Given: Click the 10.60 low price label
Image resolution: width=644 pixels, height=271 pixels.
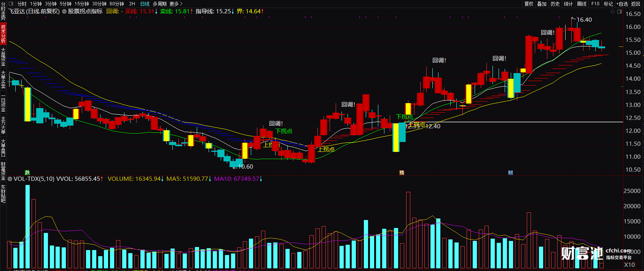Looking at the screenshot, I should pos(245,167).
